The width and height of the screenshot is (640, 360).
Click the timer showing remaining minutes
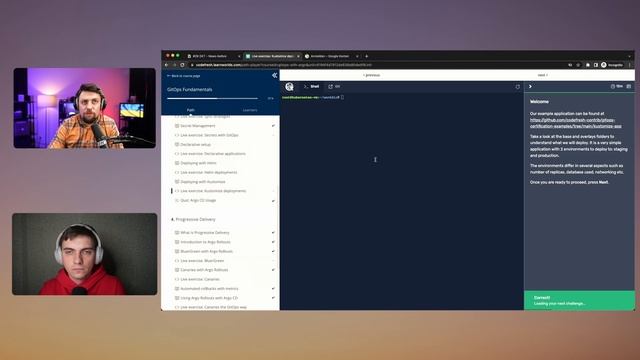[x=617, y=87]
